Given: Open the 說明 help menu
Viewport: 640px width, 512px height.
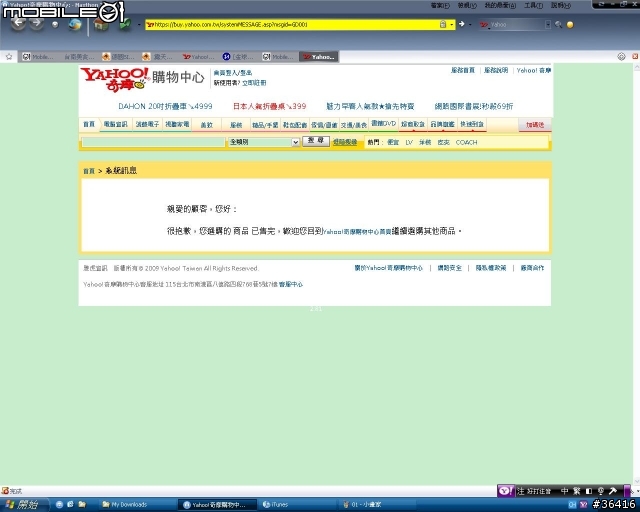Looking at the screenshot, I should click(x=560, y=5).
